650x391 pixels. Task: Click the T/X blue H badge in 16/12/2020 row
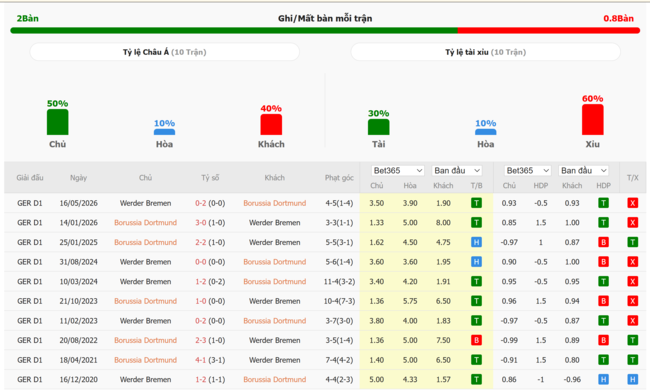pos(633,379)
